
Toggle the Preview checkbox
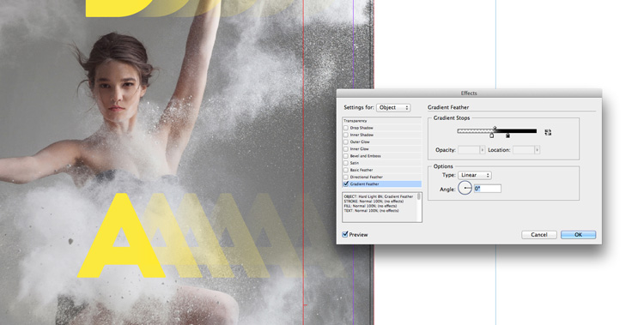pos(345,234)
